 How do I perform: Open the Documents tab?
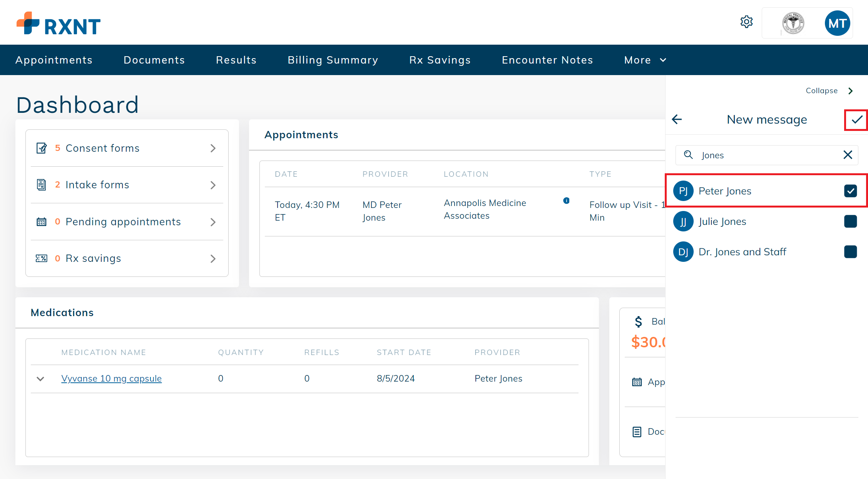(x=154, y=60)
